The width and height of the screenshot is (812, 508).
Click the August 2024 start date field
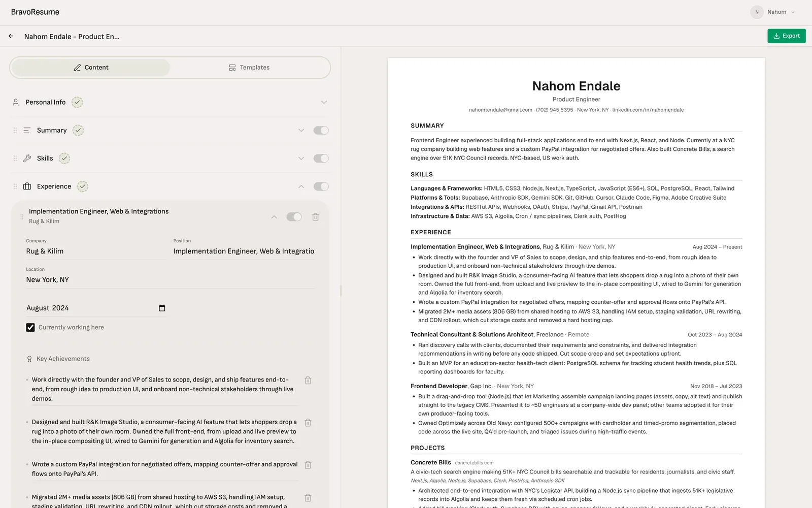pyautogui.click(x=96, y=308)
